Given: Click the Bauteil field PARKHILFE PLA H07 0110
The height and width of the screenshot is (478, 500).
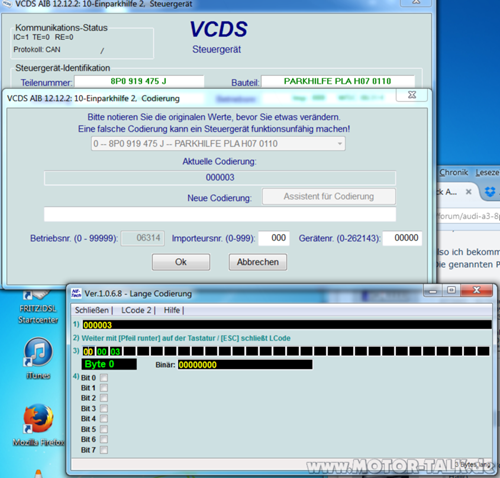Looking at the screenshot, I should coord(338,81).
